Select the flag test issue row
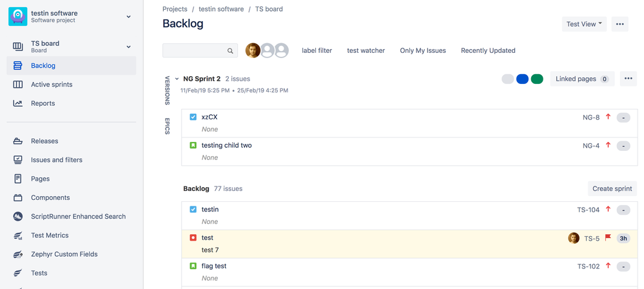The image size is (644, 289). (x=409, y=272)
